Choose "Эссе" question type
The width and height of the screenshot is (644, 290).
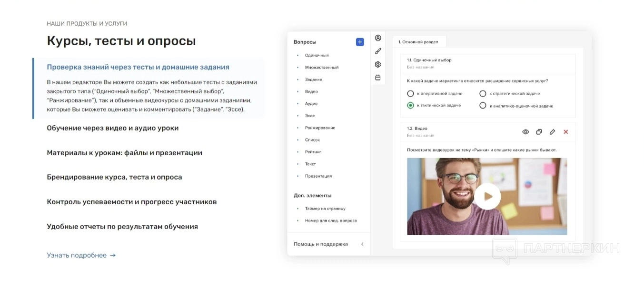tap(310, 116)
